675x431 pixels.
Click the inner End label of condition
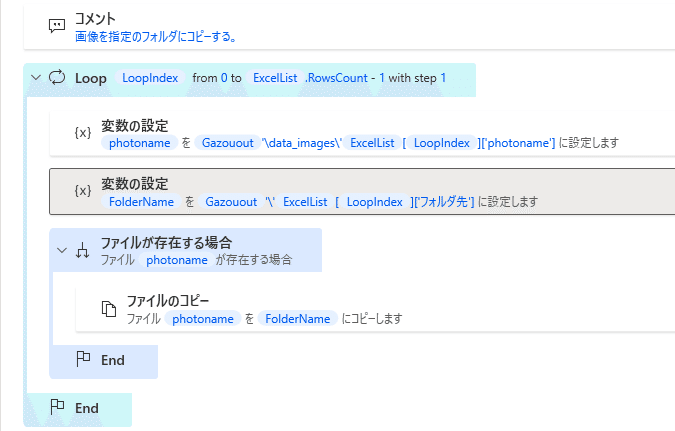click(113, 360)
